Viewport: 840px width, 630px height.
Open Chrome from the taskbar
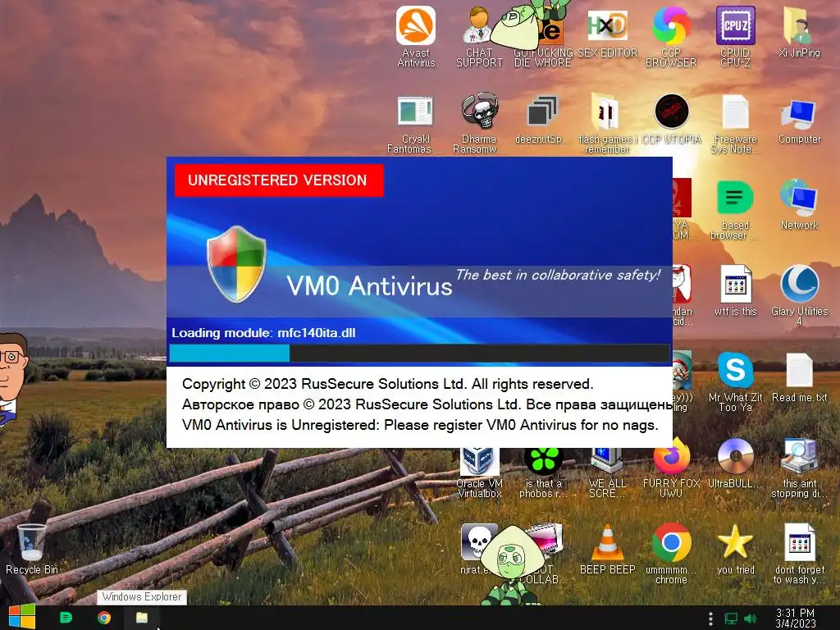click(104, 618)
